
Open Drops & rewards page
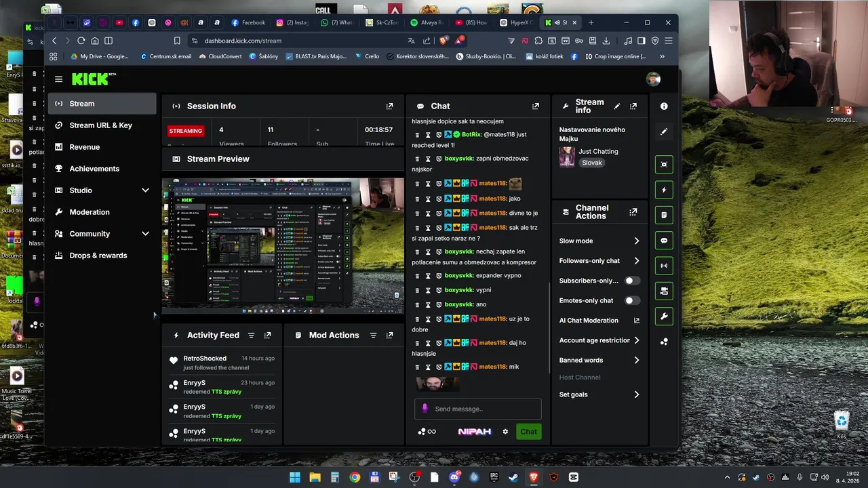[x=104, y=256]
